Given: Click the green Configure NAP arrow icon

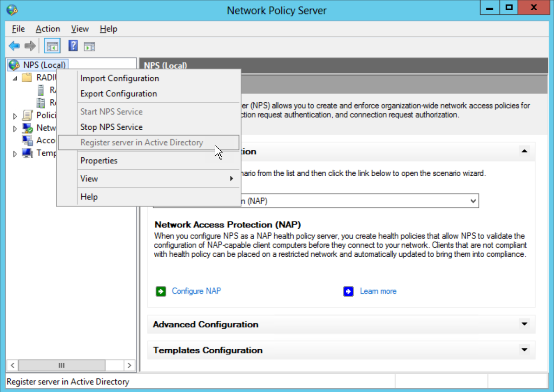Looking at the screenshot, I should 161,292.
